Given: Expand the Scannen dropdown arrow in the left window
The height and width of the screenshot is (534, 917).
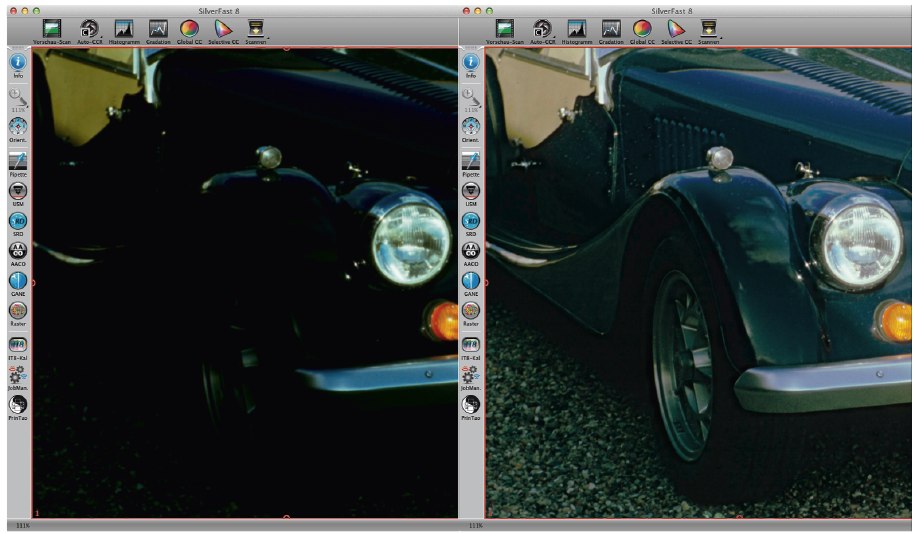Looking at the screenshot, I should coord(270,36).
